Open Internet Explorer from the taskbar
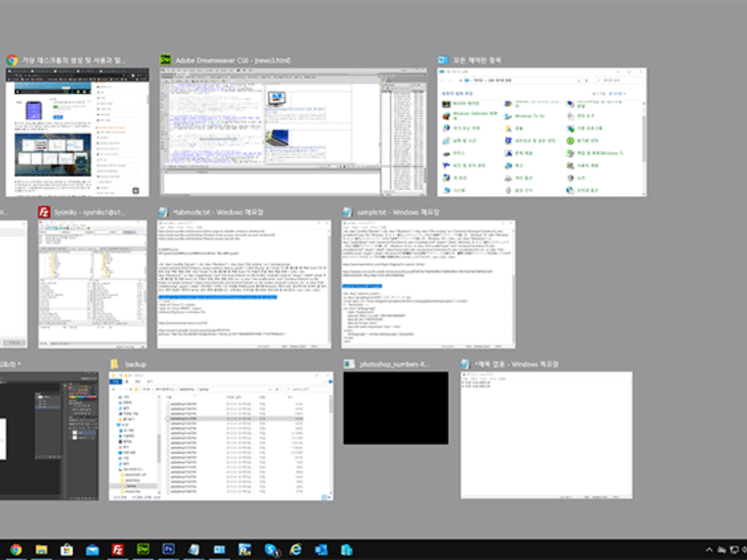This screenshot has height=560, width=747. coord(296,549)
